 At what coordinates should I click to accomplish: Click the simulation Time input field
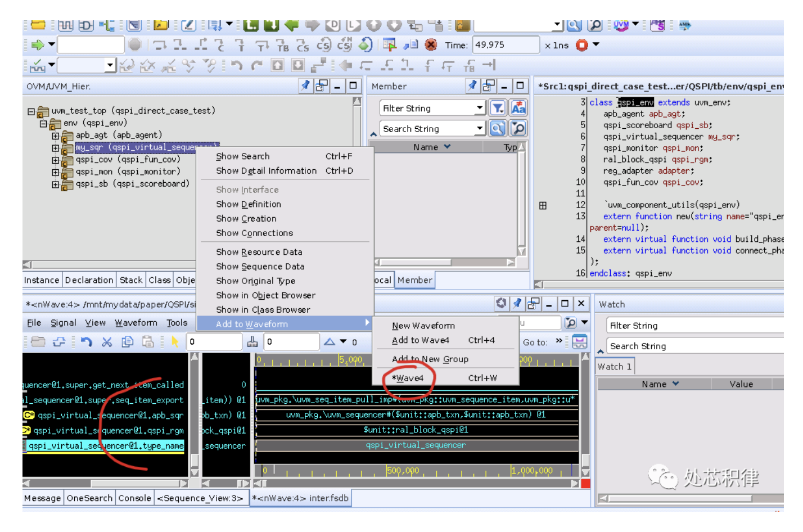(x=505, y=45)
